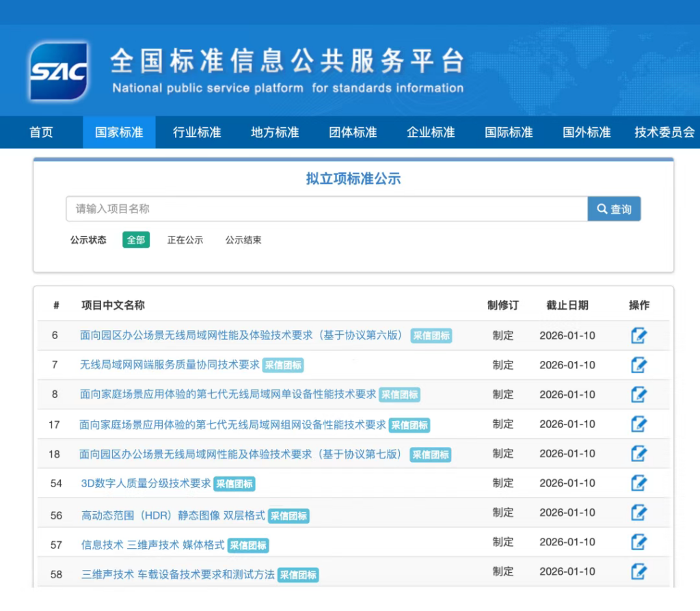The image size is (700, 611).
Task: Select the 正在公示 status filter
Action: (x=185, y=240)
